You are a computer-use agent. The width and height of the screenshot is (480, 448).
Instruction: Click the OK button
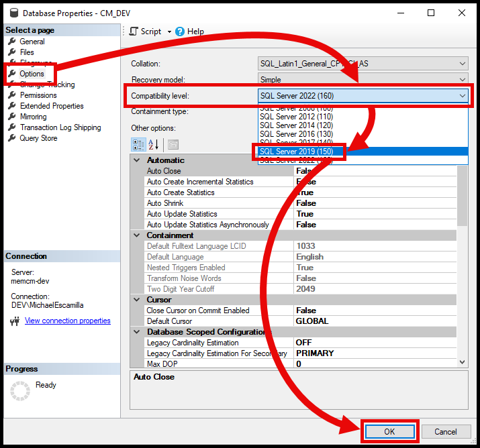pos(389,432)
